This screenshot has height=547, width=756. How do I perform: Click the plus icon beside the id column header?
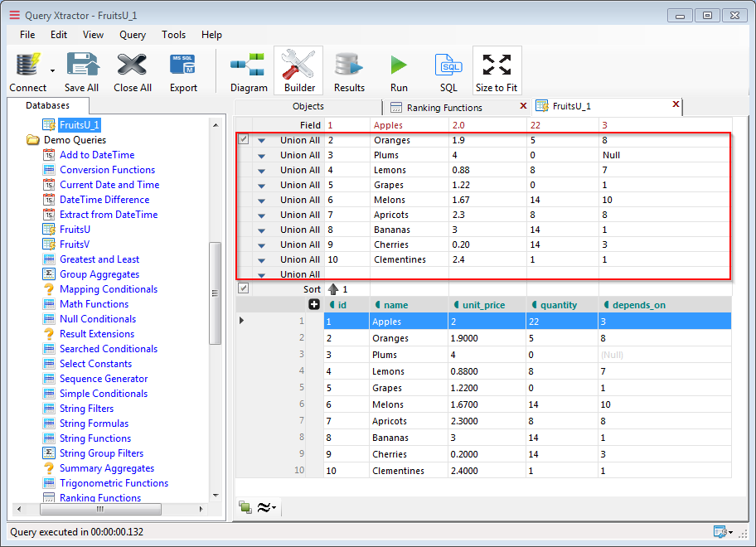[314, 305]
